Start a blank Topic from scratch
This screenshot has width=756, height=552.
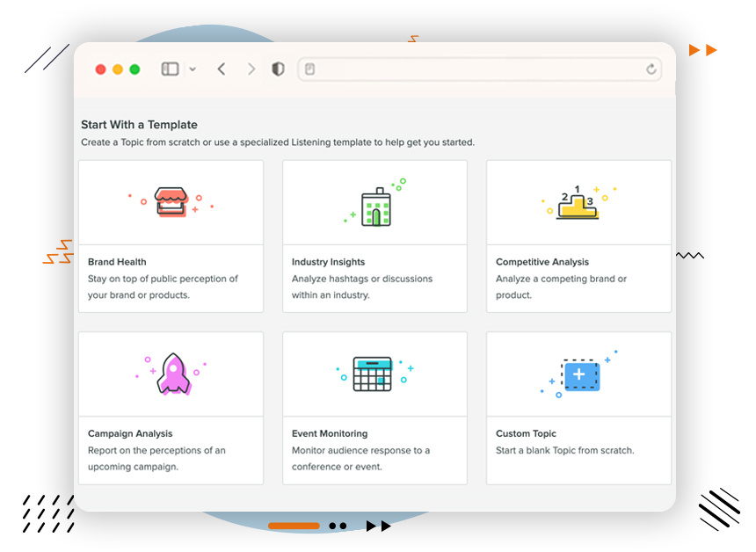[564, 451]
